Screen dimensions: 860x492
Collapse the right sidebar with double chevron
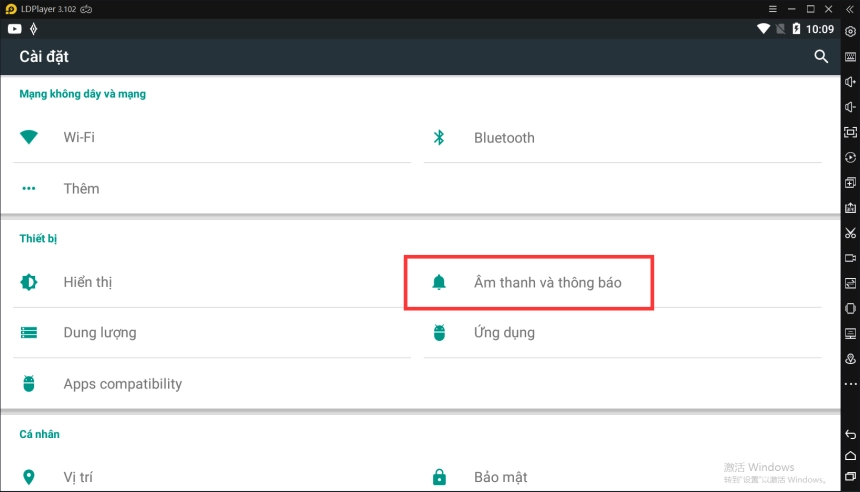[x=851, y=9]
